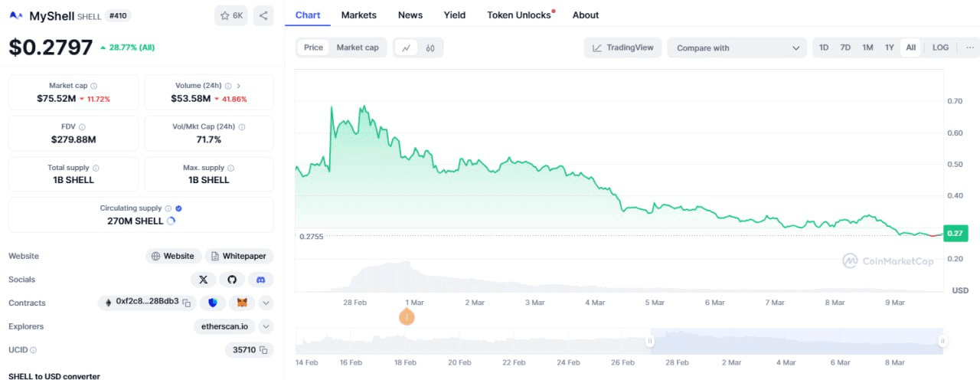Click the 71.7% Vol/Mkt Cap value
The width and height of the screenshot is (980, 380).
[208, 139]
